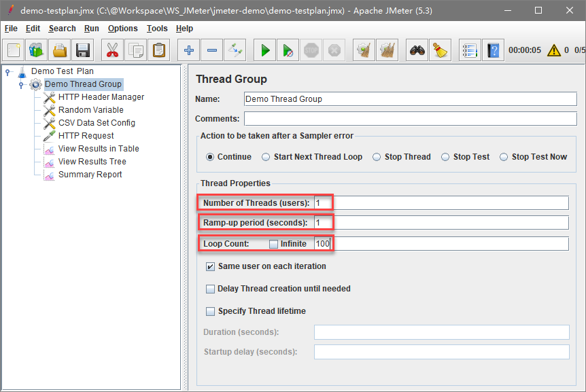Screen dimensions: 586x392
Task: Open the Edit menu
Action: click(x=33, y=29)
